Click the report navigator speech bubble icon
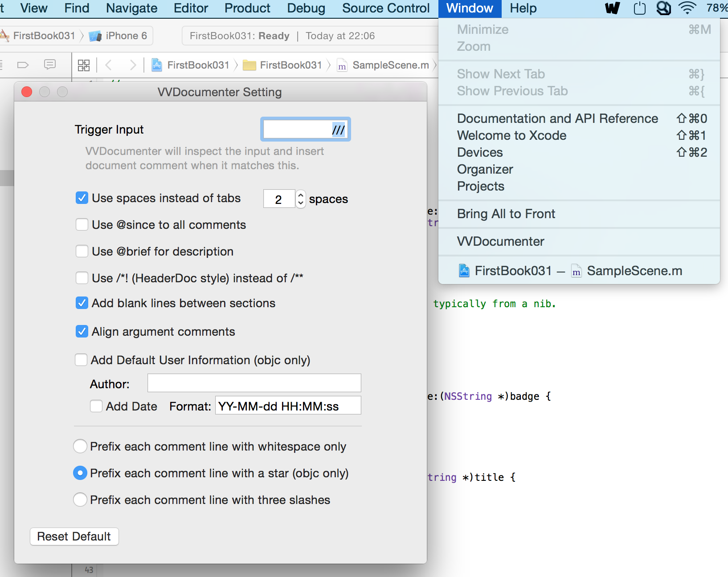The height and width of the screenshot is (577, 728). (x=50, y=65)
